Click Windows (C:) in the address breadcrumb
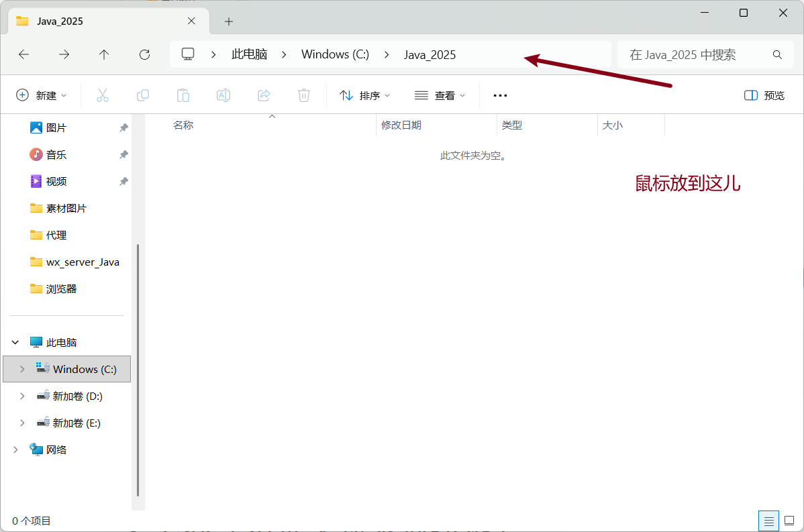The image size is (804, 532). pyautogui.click(x=335, y=55)
